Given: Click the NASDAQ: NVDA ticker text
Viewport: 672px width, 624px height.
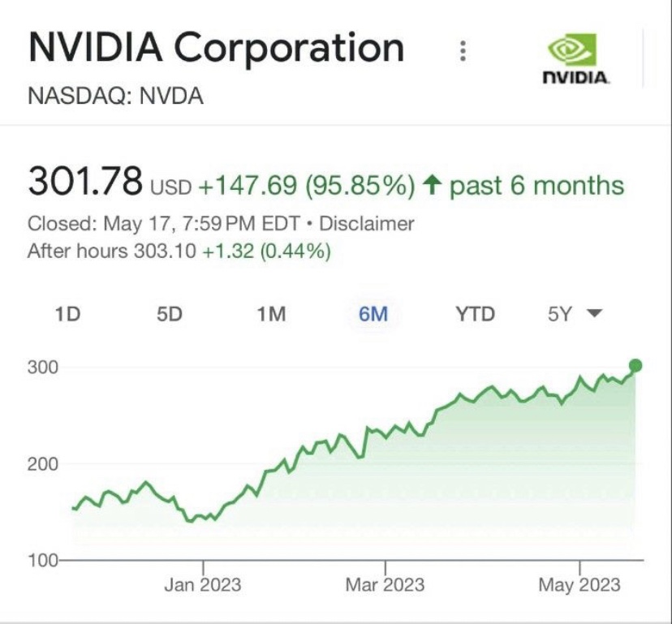Looking at the screenshot, I should click(115, 97).
